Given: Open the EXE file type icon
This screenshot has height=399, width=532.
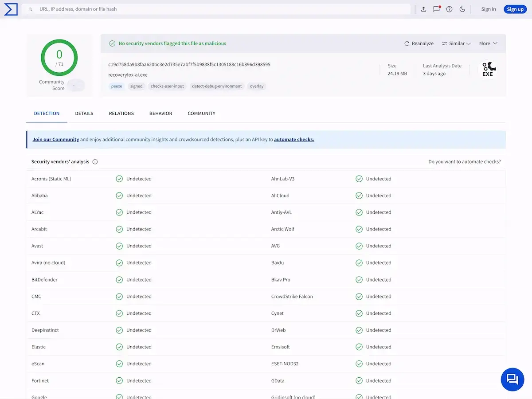Looking at the screenshot, I should pos(489,69).
